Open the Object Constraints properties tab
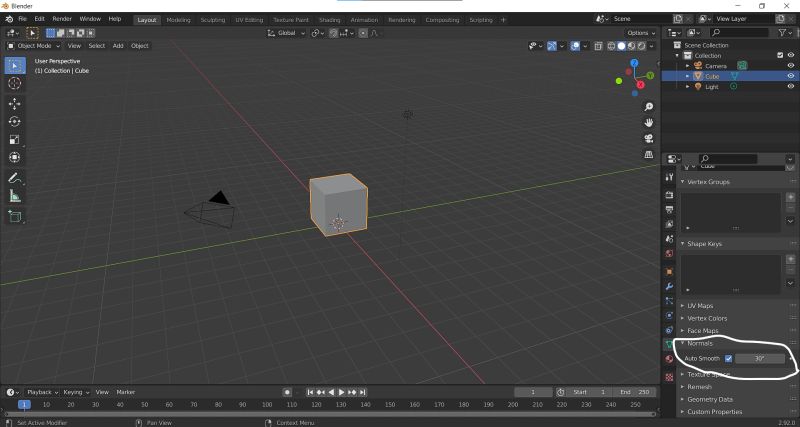 tap(669, 331)
